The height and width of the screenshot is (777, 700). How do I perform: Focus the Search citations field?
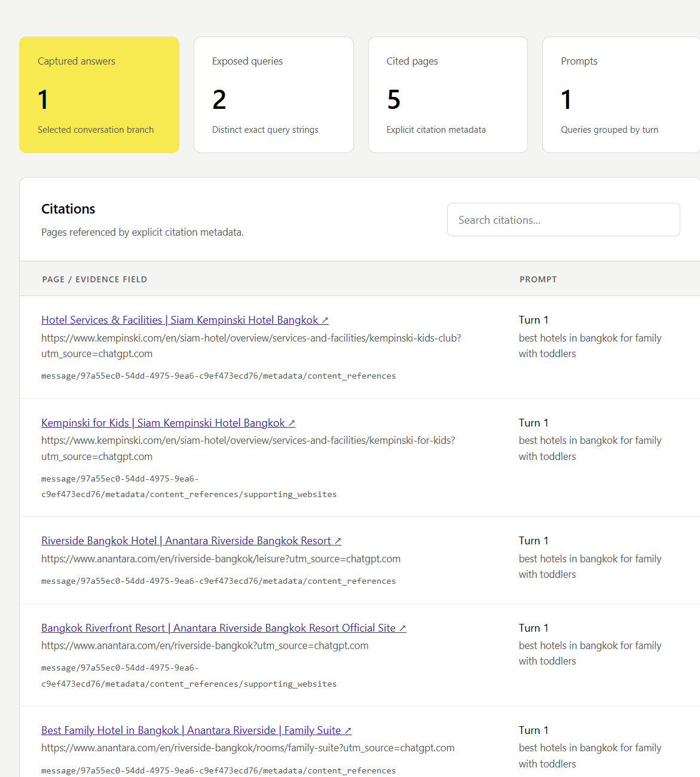563,220
